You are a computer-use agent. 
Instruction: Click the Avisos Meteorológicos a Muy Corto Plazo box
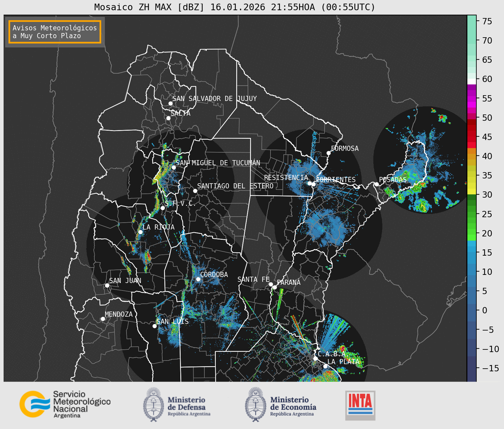pos(55,32)
